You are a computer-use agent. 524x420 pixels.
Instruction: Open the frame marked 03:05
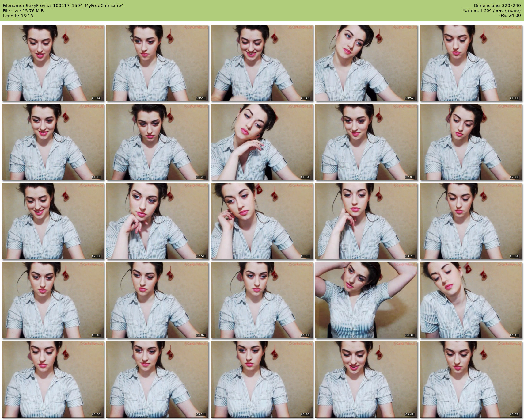tap(262, 221)
